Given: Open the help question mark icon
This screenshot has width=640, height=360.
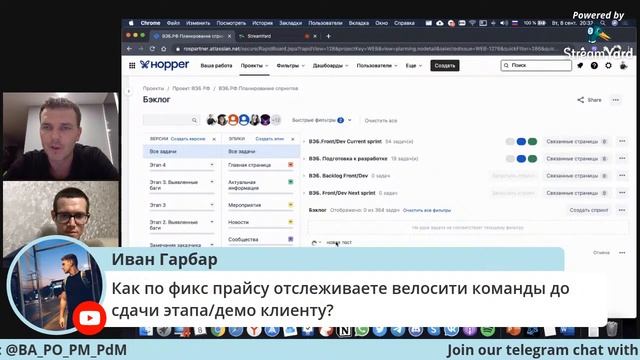Looking at the screenshot, I should point(594,65).
